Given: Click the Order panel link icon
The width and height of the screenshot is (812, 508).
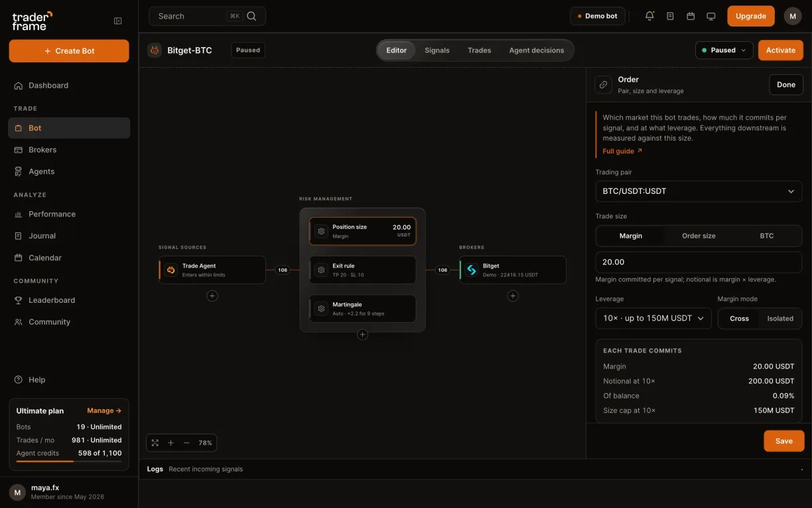Looking at the screenshot, I should click(x=603, y=84).
